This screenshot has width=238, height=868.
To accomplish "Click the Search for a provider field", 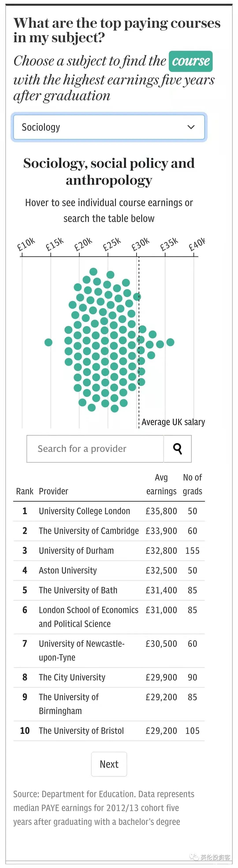I will 95,448.
